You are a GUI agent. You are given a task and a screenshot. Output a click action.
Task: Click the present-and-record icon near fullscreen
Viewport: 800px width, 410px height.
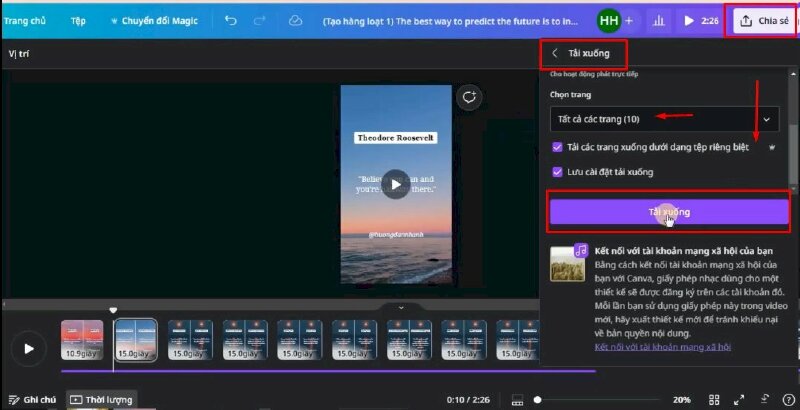764,399
